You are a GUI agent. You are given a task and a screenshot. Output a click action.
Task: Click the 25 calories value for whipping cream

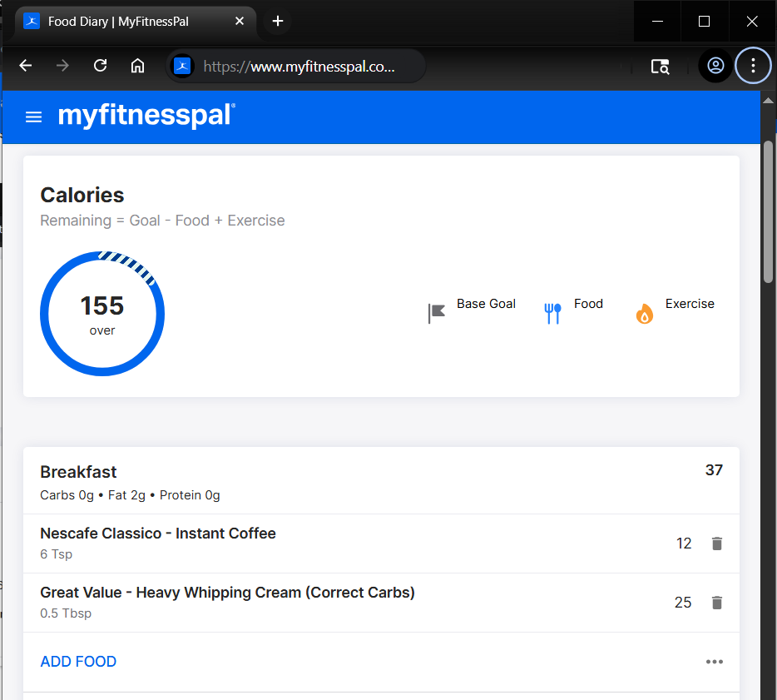click(x=683, y=603)
